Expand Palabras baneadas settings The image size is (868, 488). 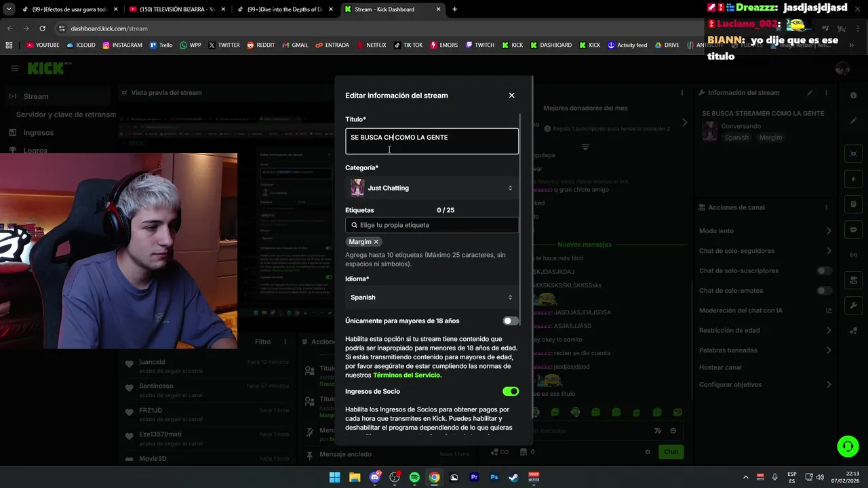(766, 350)
